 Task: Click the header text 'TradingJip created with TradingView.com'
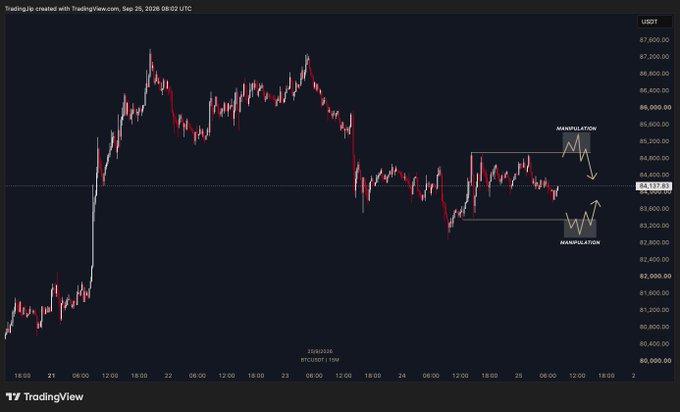(x=62, y=9)
